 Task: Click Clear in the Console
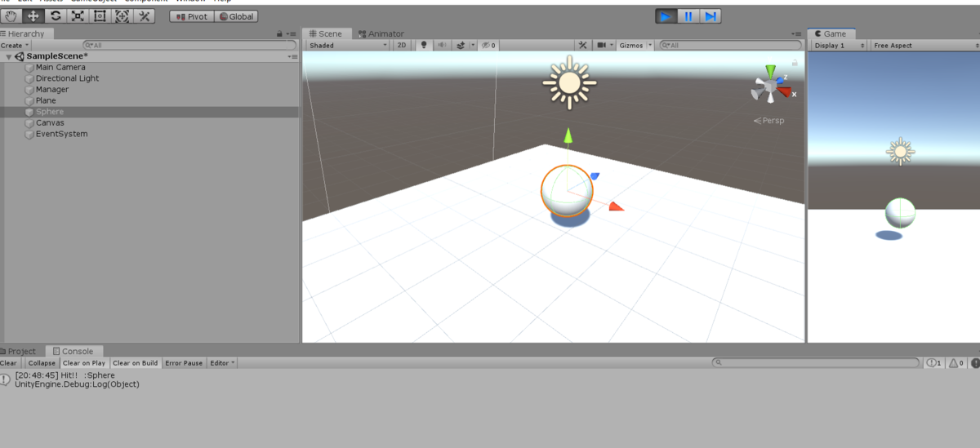pyautogui.click(x=8, y=363)
